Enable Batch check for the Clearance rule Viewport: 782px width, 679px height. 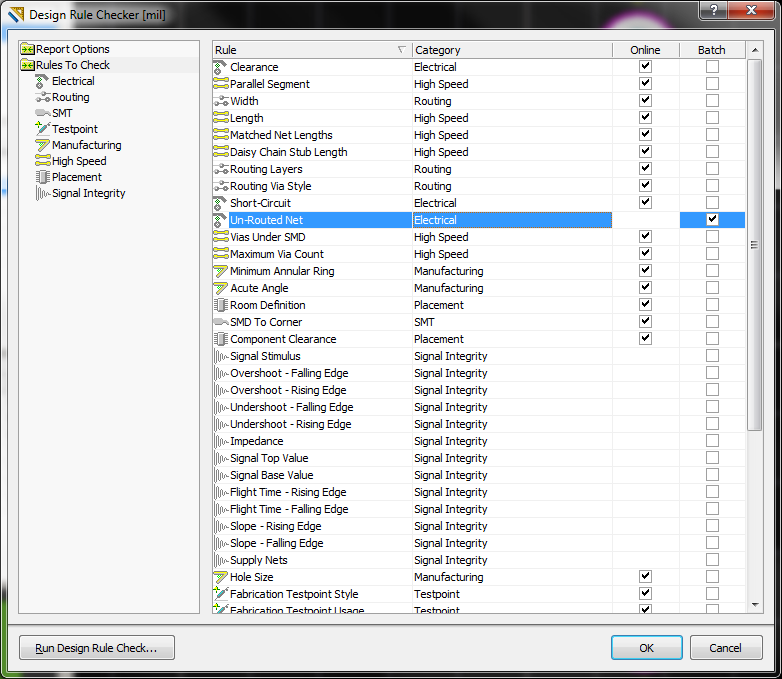pos(712,66)
